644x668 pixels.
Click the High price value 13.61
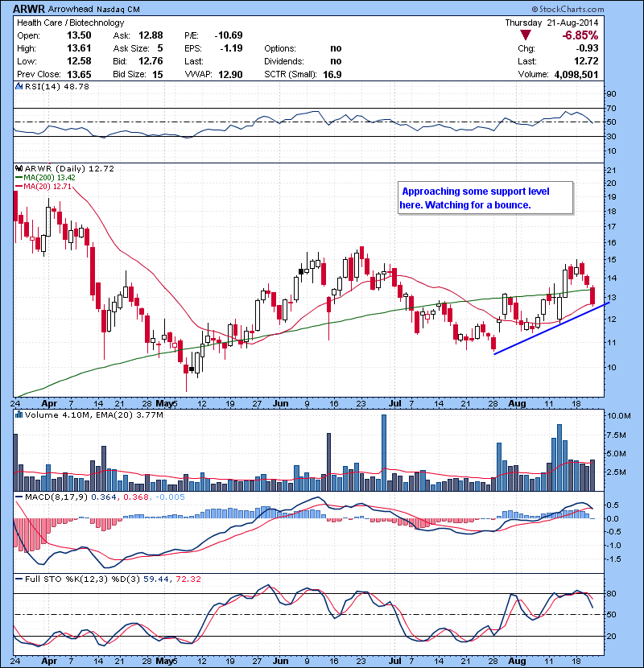[x=79, y=48]
